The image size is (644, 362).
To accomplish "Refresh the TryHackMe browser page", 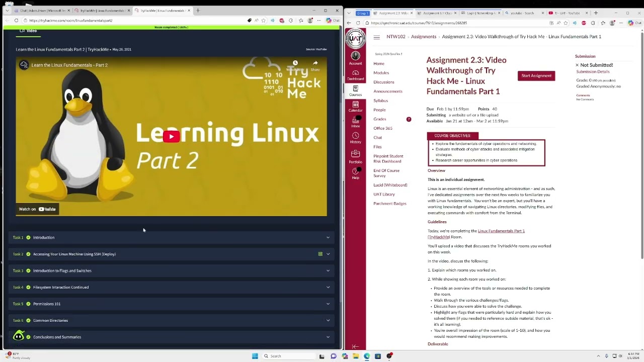I will [x=17, y=21].
